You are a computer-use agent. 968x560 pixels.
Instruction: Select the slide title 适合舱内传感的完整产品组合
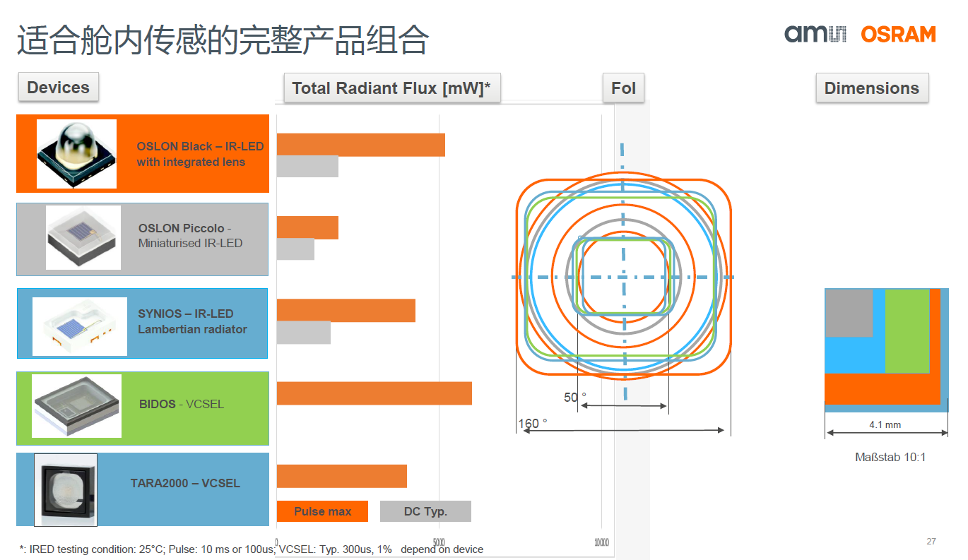coord(223,40)
